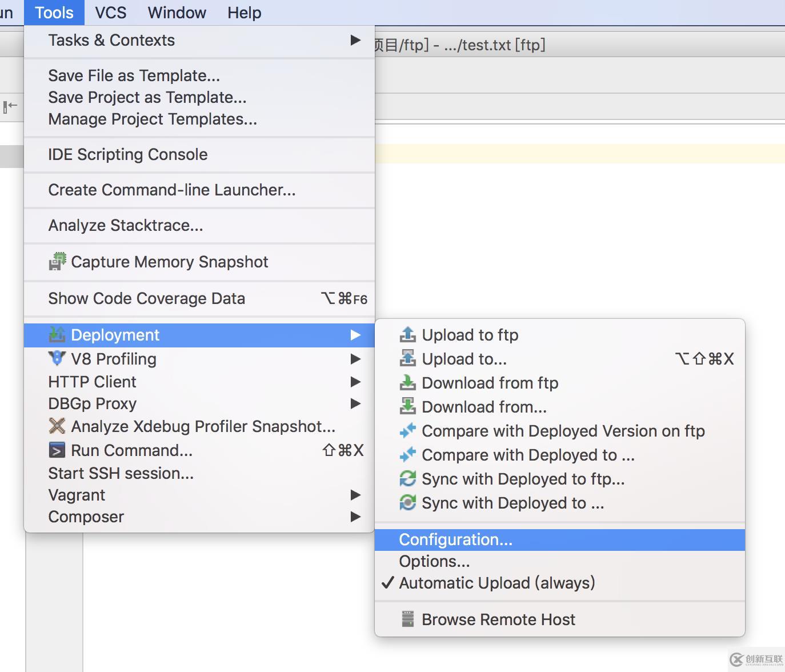The height and width of the screenshot is (672, 785).
Task: Expand the V8 Profiling submenu arrow
Action: coord(355,359)
